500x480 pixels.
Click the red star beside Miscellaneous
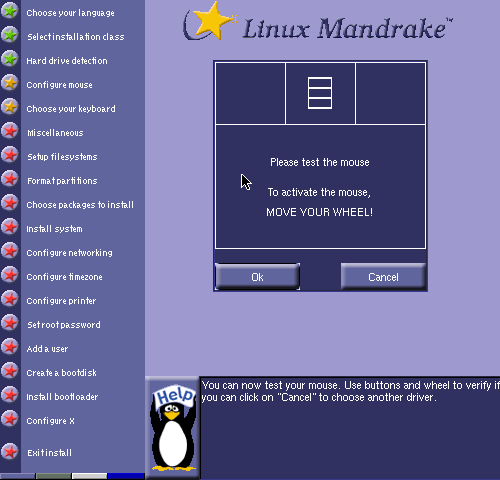pyautogui.click(x=10, y=131)
